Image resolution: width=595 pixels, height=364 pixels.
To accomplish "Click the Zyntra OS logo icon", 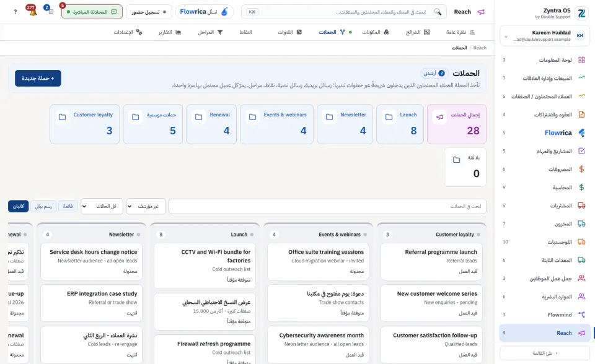I will coord(581,13).
